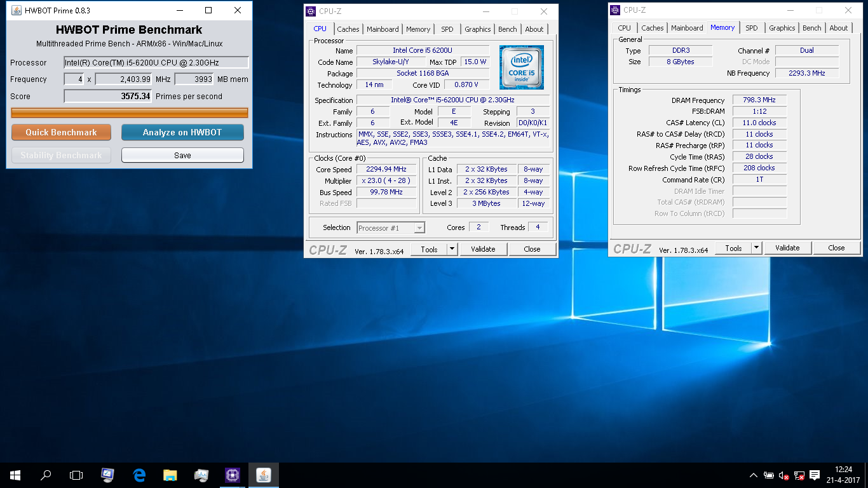Viewport: 868px width, 488px height.
Task: Open the Graphics tab in the right CPU-Z window
Action: point(782,28)
